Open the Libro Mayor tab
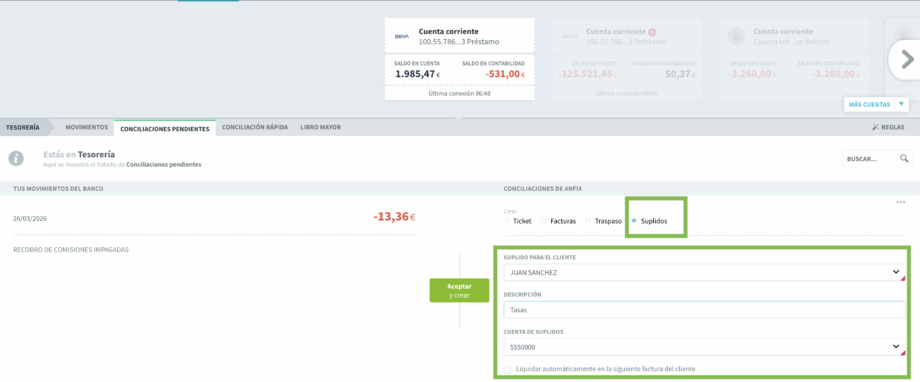The width and height of the screenshot is (920, 382). coord(320,127)
